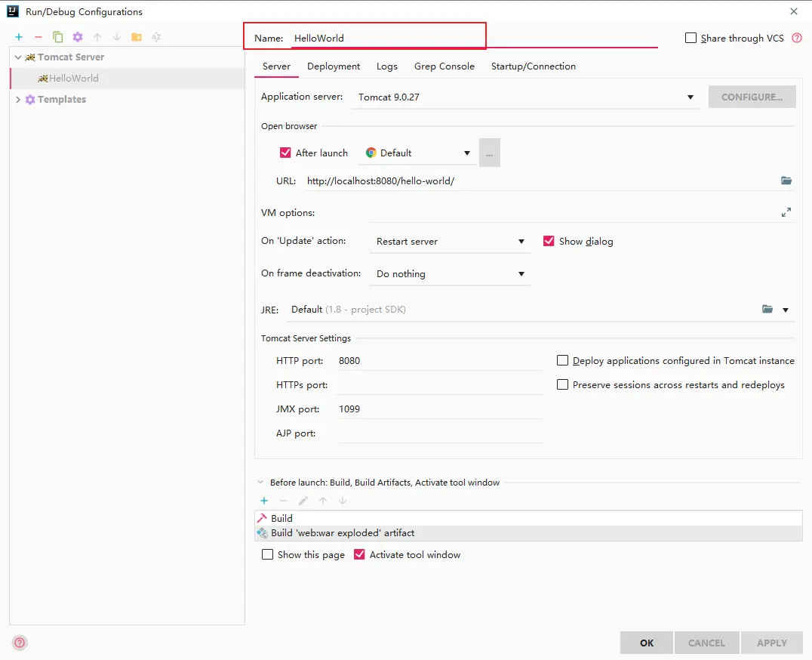This screenshot has width=812, height=660.
Task: Toggle Show dialog checkbox
Action: pyautogui.click(x=549, y=241)
